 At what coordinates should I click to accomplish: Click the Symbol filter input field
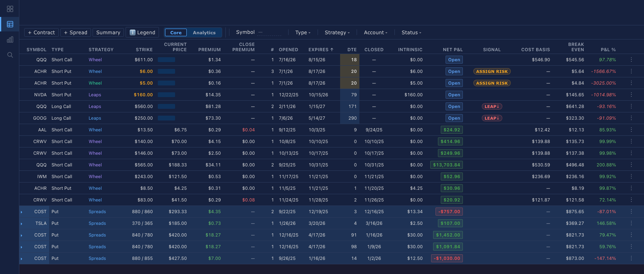click(x=270, y=33)
